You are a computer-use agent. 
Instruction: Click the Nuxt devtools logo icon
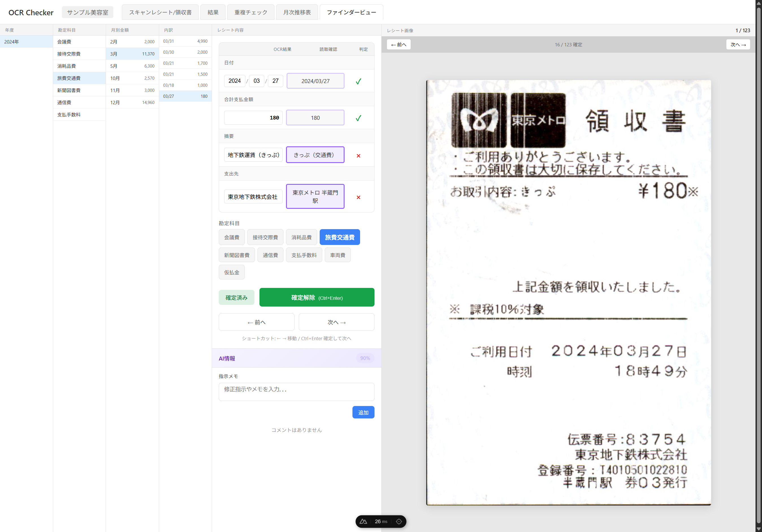[x=363, y=521]
